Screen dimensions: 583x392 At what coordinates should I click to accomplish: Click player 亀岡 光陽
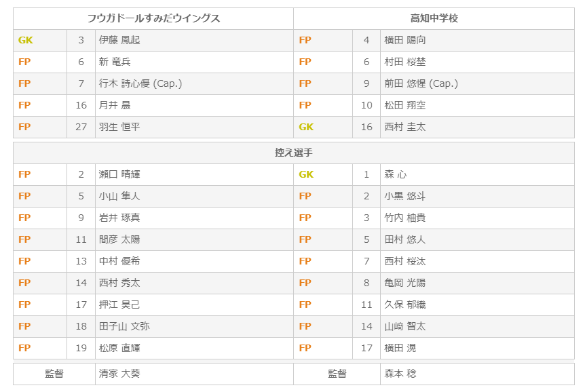[x=405, y=283]
